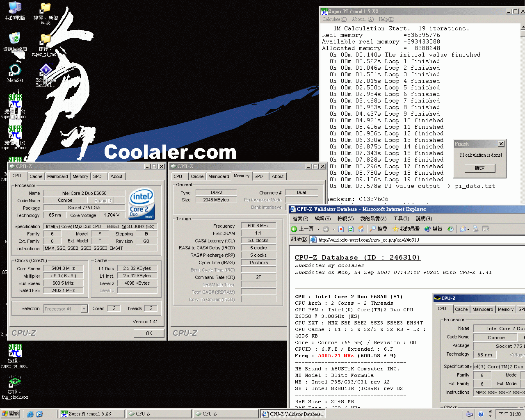525x420 pixels.
Task: Switch to CPU tab in middle CPU-Z
Action: pyautogui.click(x=178, y=176)
